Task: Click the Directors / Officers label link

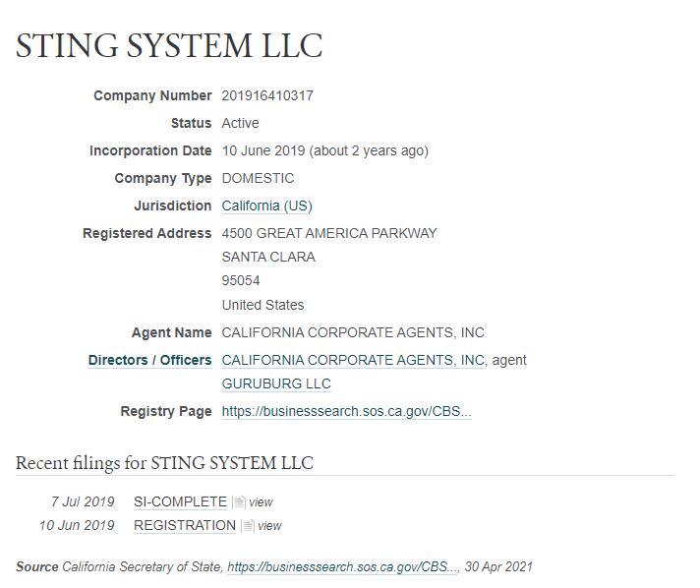Action: click(150, 360)
